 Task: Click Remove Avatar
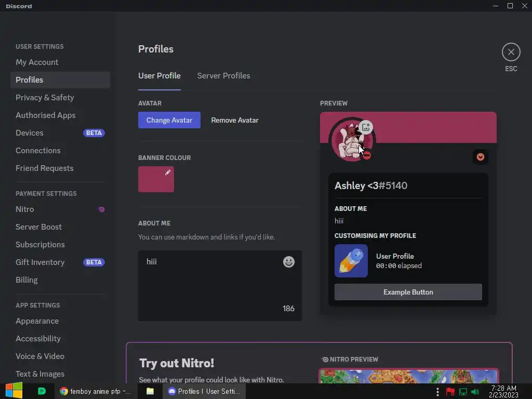coord(234,120)
